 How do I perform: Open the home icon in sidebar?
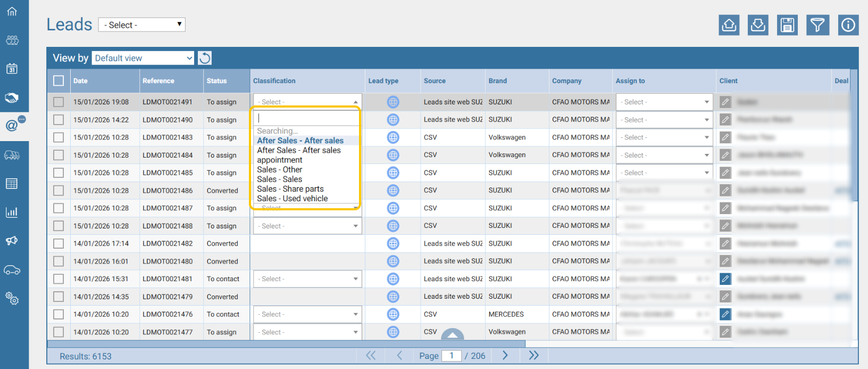[x=12, y=11]
